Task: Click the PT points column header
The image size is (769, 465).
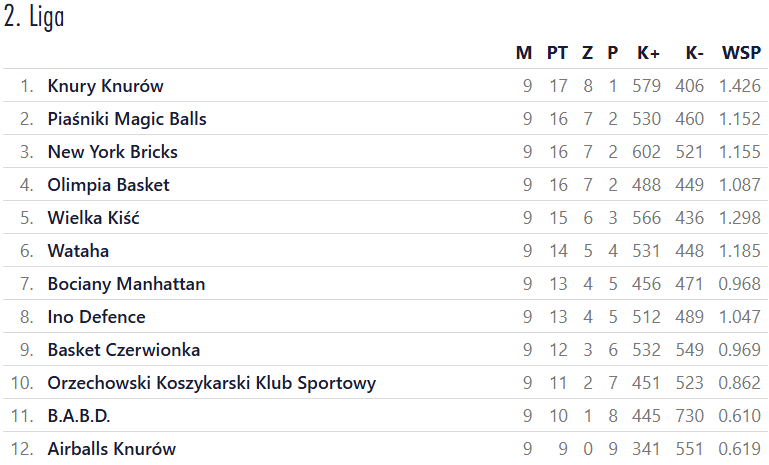Action: click(557, 53)
